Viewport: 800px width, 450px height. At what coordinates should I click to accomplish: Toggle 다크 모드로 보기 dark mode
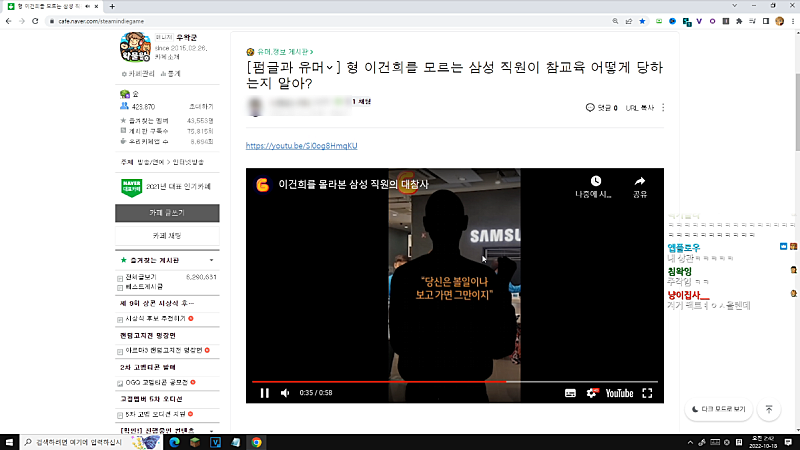click(719, 409)
